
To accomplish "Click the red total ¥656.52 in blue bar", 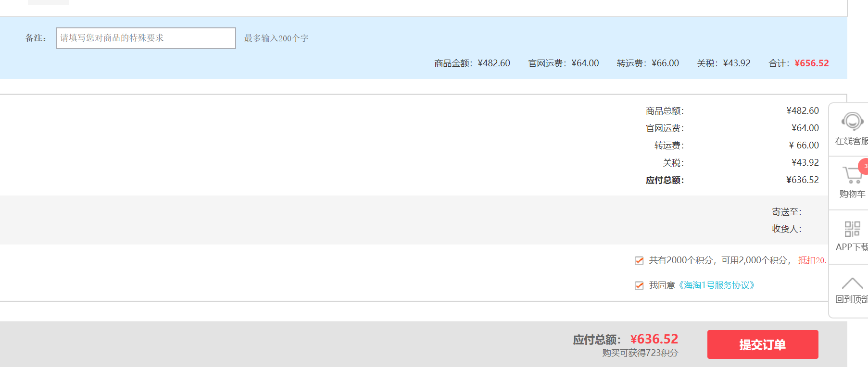I will [x=812, y=63].
